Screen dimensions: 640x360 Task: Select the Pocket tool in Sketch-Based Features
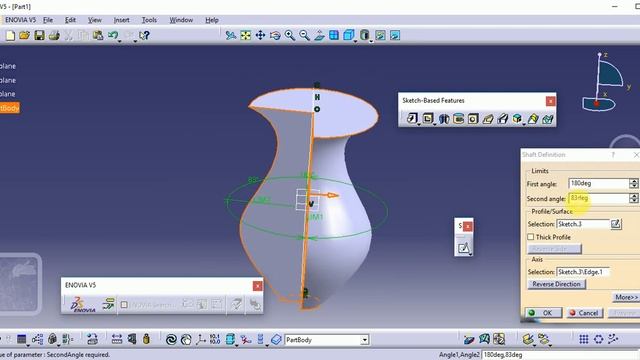pos(427,119)
